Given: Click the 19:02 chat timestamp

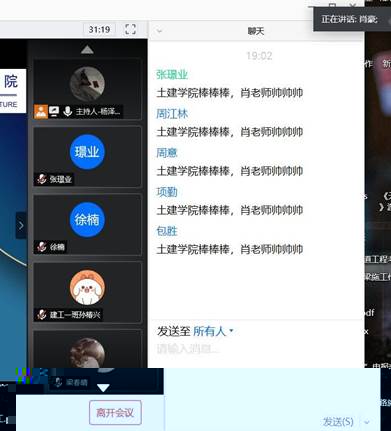Looking at the screenshot, I should pos(259,56).
